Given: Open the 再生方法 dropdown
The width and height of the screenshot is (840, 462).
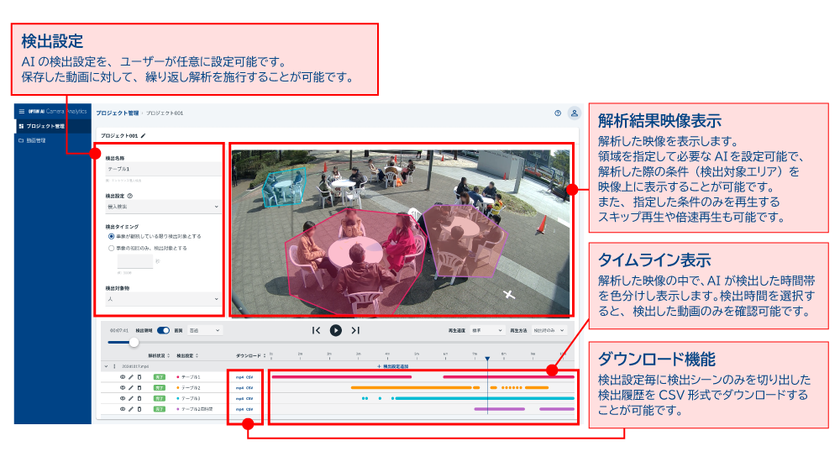Looking at the screenshot, I should click(x=549, y=331).
